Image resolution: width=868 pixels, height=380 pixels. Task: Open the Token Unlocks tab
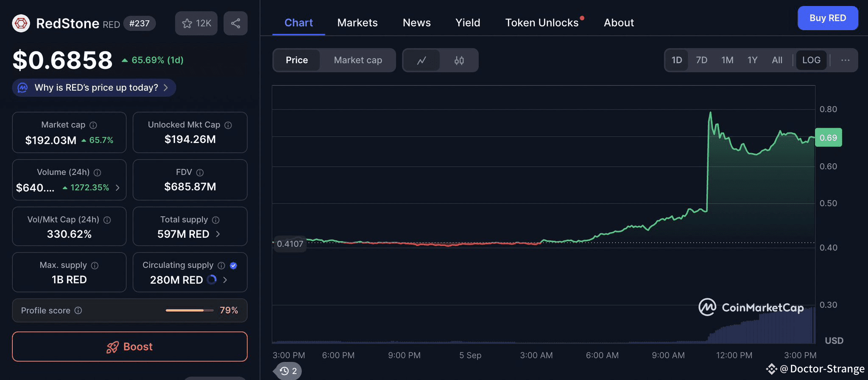[x=542, y=23]
